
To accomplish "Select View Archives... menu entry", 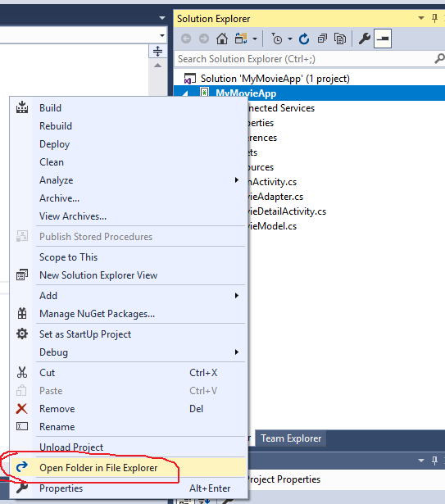I will (x=129, y=216).
